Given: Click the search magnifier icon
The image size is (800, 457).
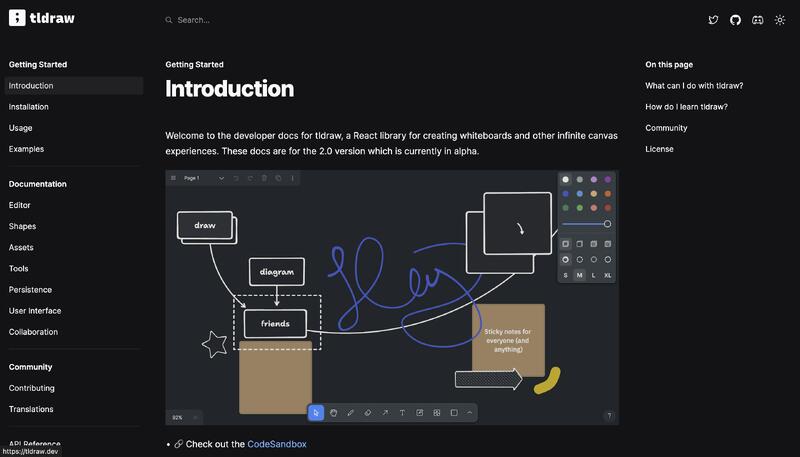Looking at the screenshot, I should (168, 20).
